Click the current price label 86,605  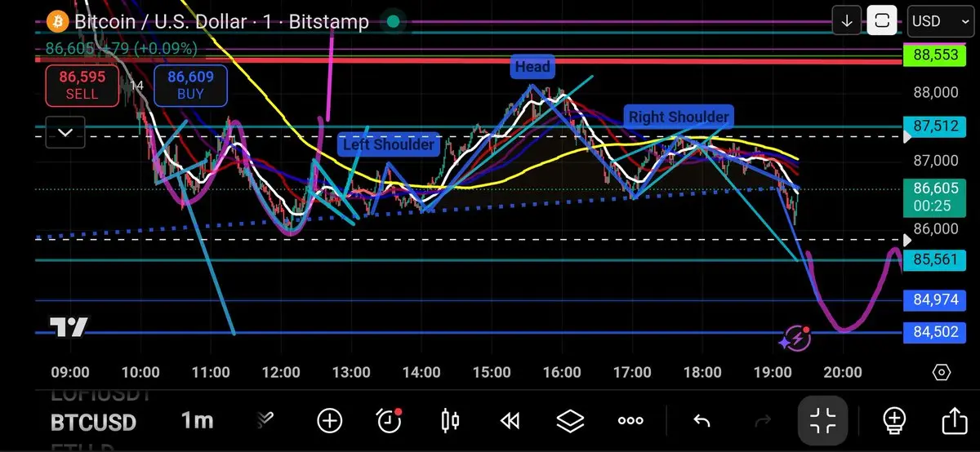point(936,197)
